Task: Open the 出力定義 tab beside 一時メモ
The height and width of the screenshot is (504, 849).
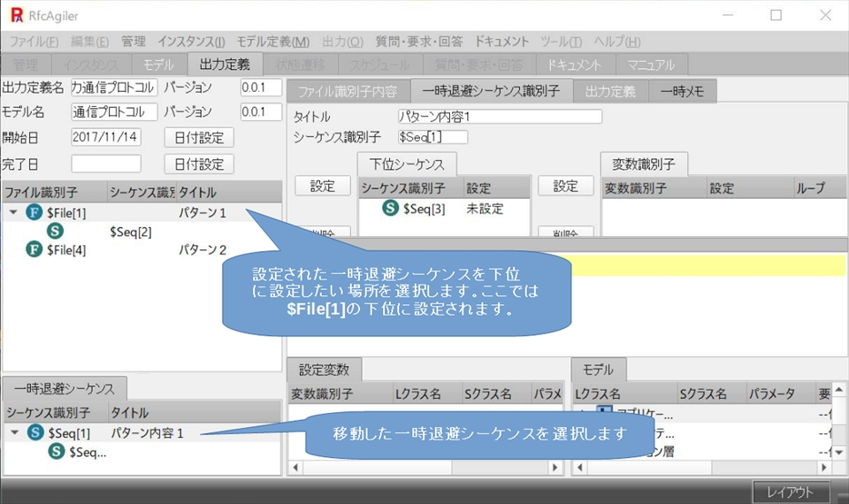Action: point(610,91)
